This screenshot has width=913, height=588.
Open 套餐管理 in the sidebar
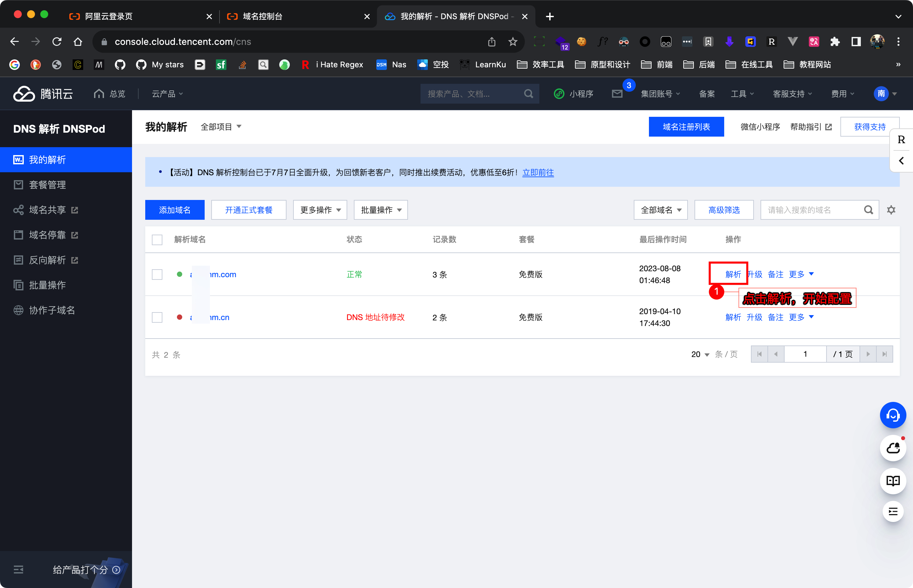(47, 185)
